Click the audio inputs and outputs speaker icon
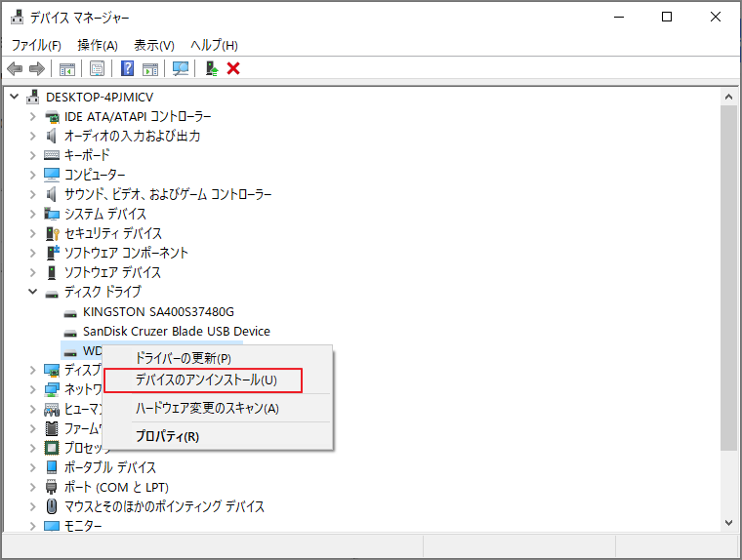This screenshot has width=742, height=560. [x=51, y=136]
